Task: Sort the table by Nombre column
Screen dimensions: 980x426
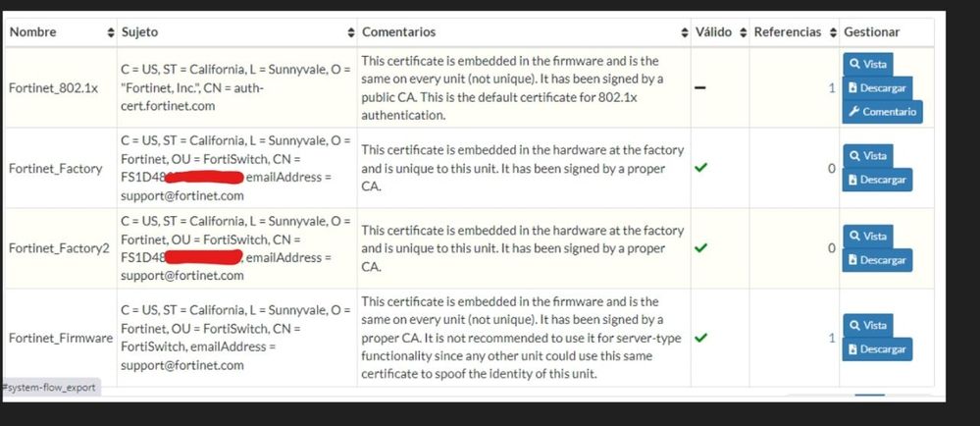Action: click(x=33, y=32)
